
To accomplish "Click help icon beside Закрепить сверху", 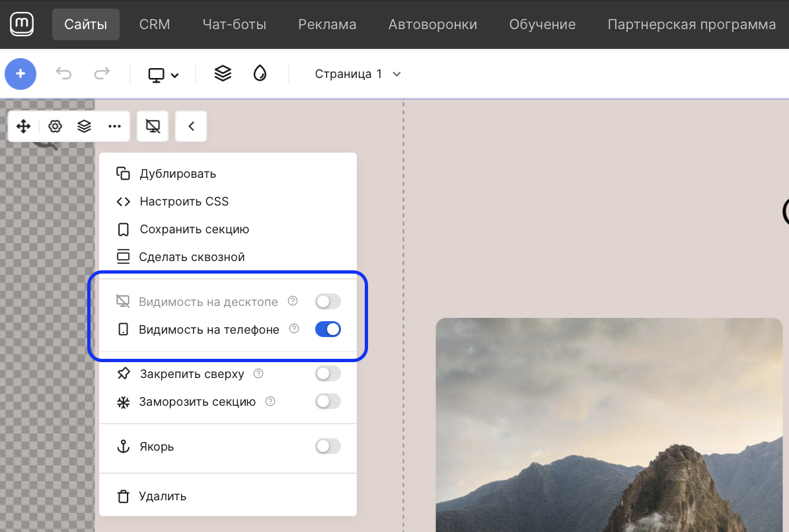I will tap(258, 373).
